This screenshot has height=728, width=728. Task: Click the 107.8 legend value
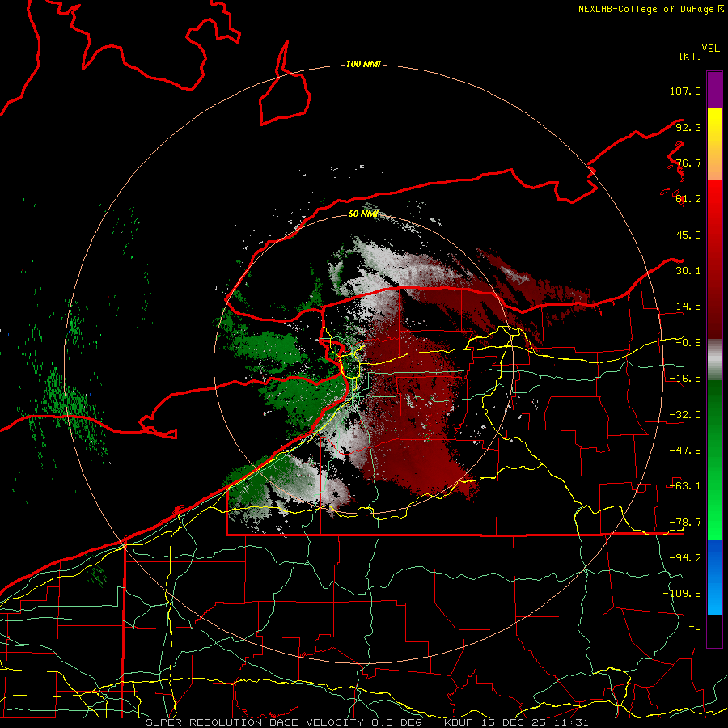click(685, 91)
